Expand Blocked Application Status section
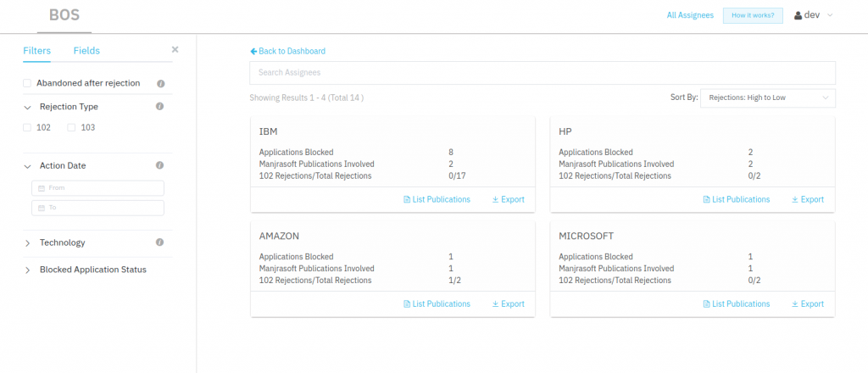Image resolution: width=868 pixels, height=373 pixels. (x=27, y=270)
